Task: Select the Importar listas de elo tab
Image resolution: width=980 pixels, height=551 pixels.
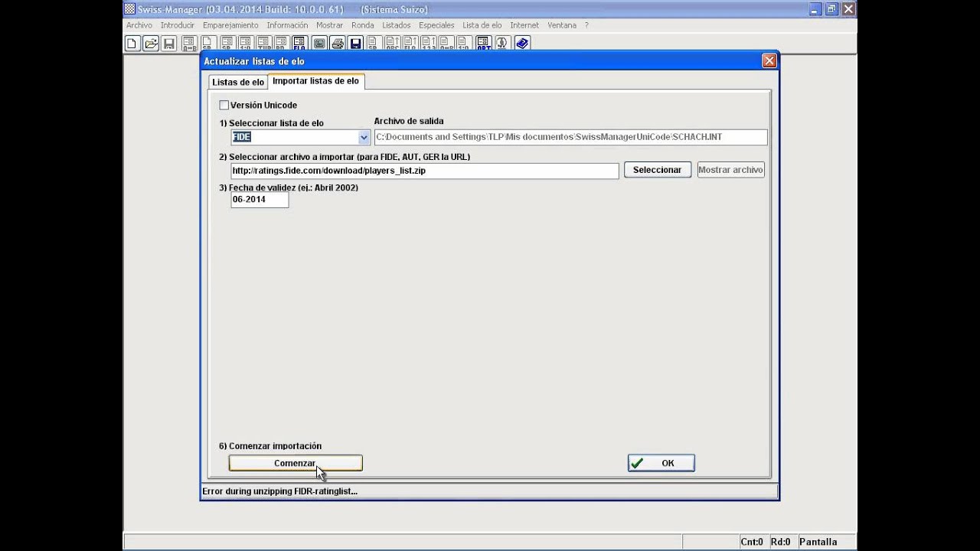Action: 315,81
